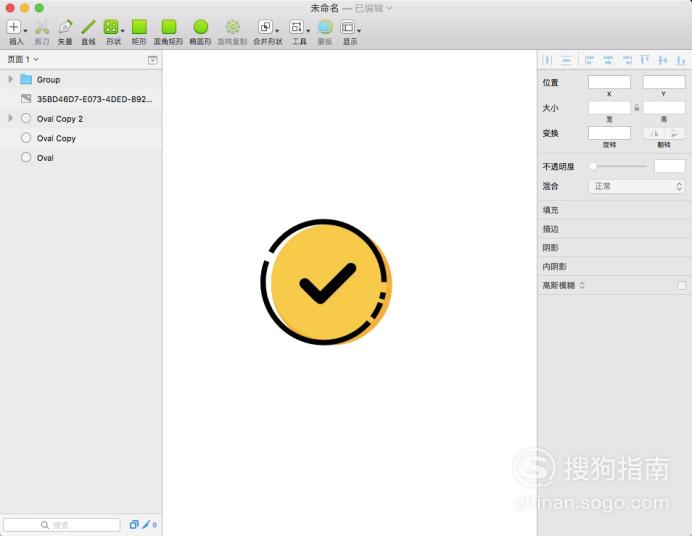Click the opacity value field

pyautogui.click(x=669, y=166)
